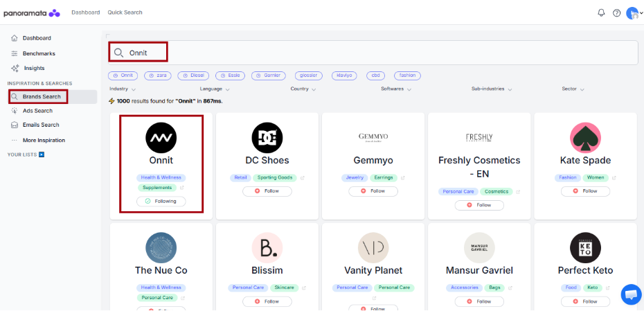Click the Onnit brand logo
Viewport: 644px width, 311px height.
[161, 138]
